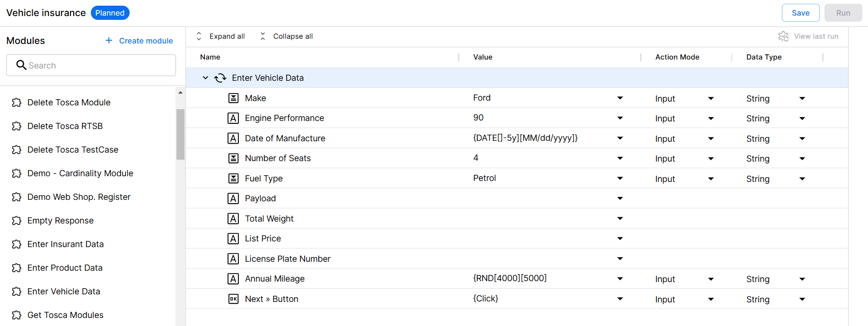Select Enter Insurant Data module
This screenshot has height=326, width=868.
pyautogui.click(x=65, y=244)
